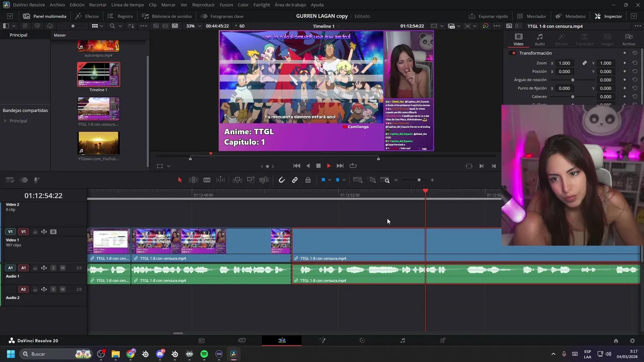Viewport: 644px width, 362px height.
Task: Click viewer stop button
Action: 318,166
